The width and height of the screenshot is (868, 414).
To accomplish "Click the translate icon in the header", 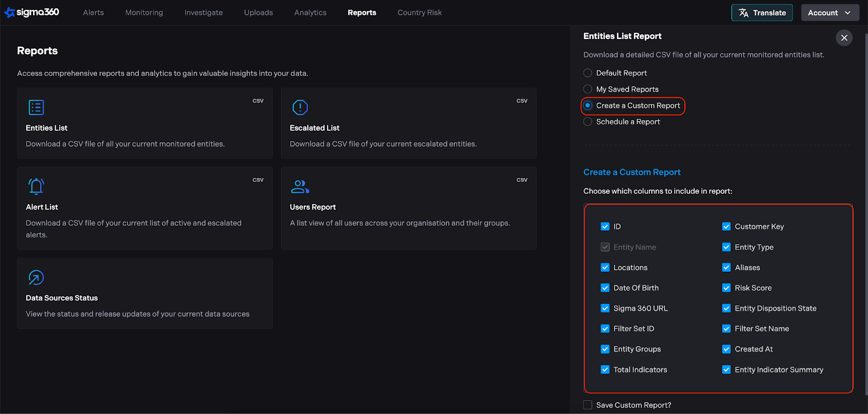I will [744, 12].
